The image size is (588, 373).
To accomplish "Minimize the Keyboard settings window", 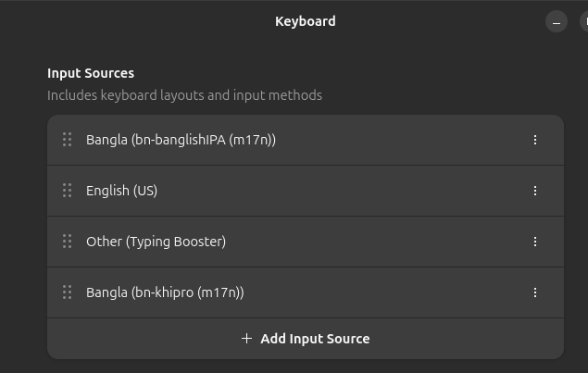I will tap(556, 21).
